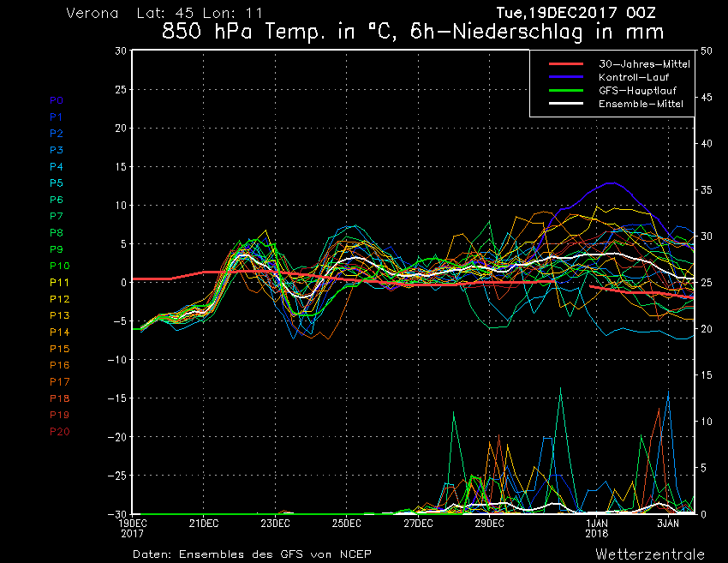This screenshot has height=563, width=728.
Task: Click the run date 'Tue,19DEC2017 00Z'
Action: [576, 13]
